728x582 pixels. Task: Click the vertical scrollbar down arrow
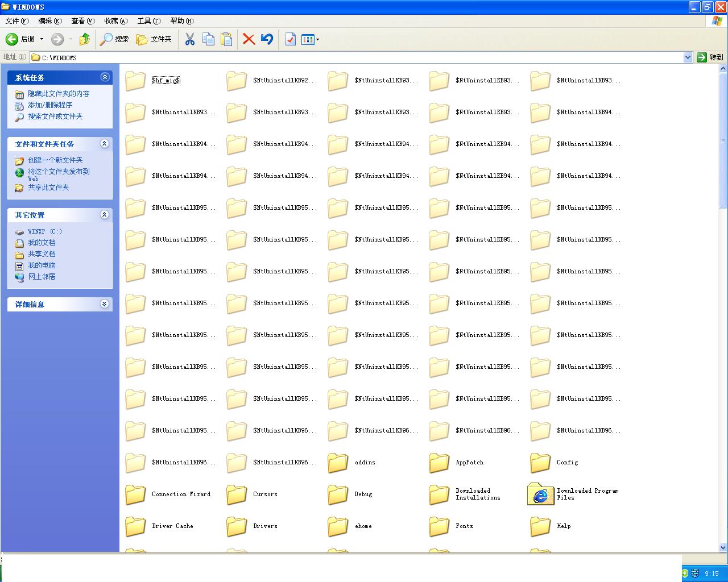[723, 547]
